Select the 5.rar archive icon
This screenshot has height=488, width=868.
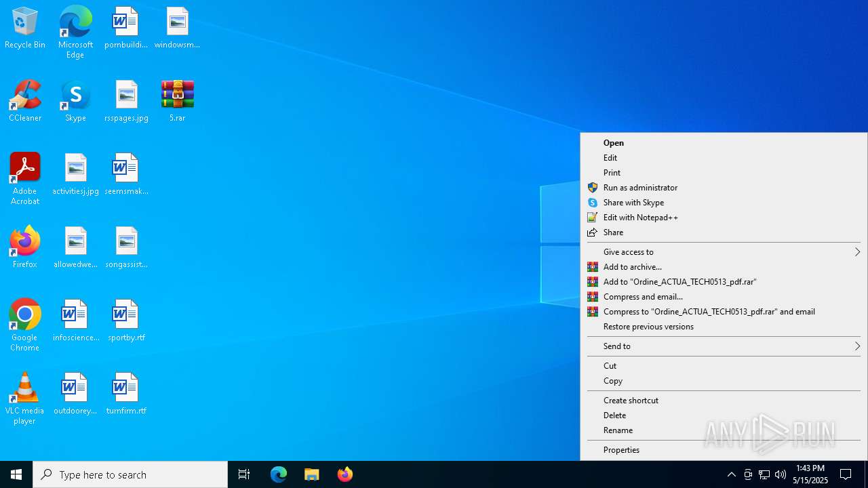tap(177, 102)
